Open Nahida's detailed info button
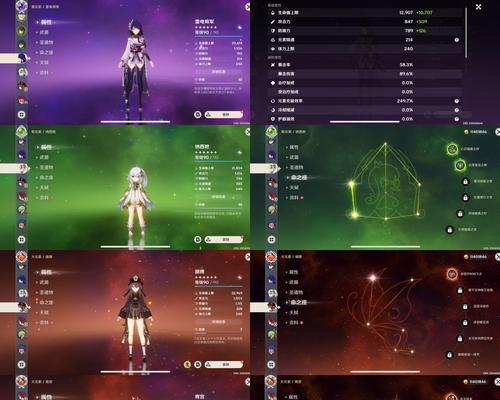 (218, 197)
